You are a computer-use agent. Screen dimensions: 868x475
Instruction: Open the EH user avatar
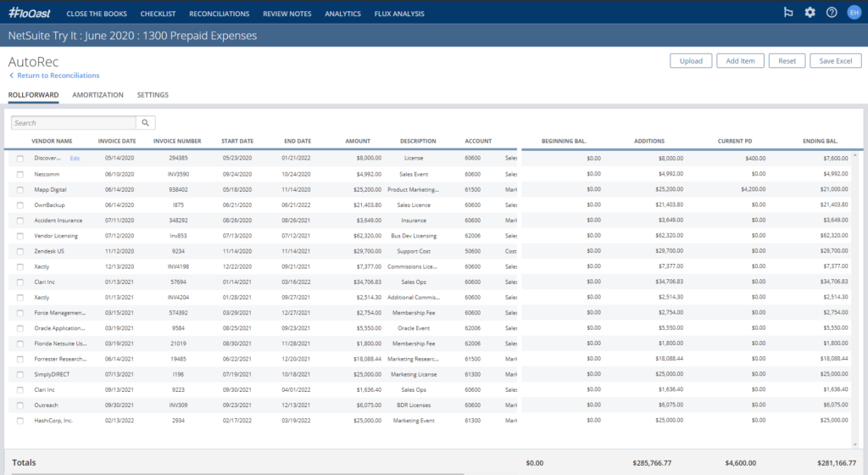pyautogui.click(x=854, y=12)
